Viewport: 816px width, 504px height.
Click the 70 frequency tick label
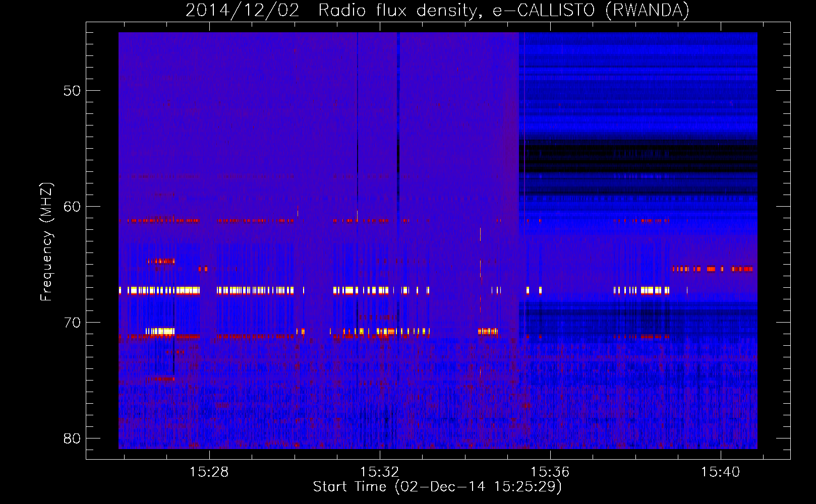(72, 323)
